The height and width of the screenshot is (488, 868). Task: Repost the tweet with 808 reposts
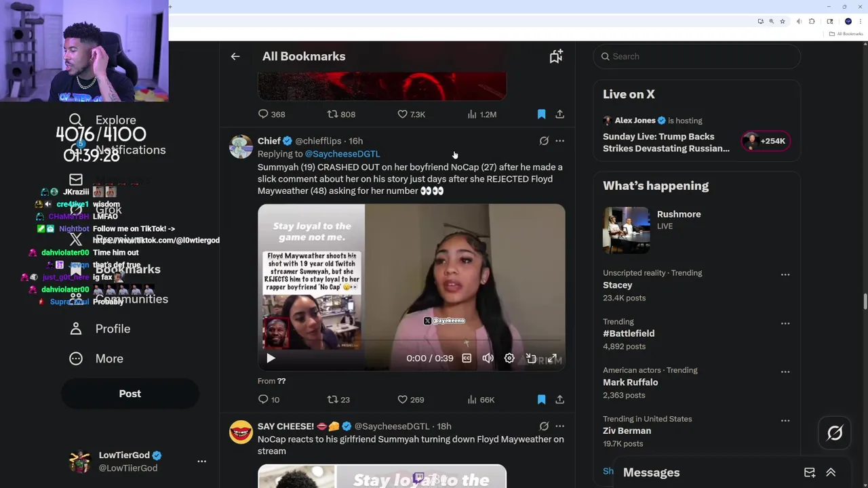coord(341,115)
